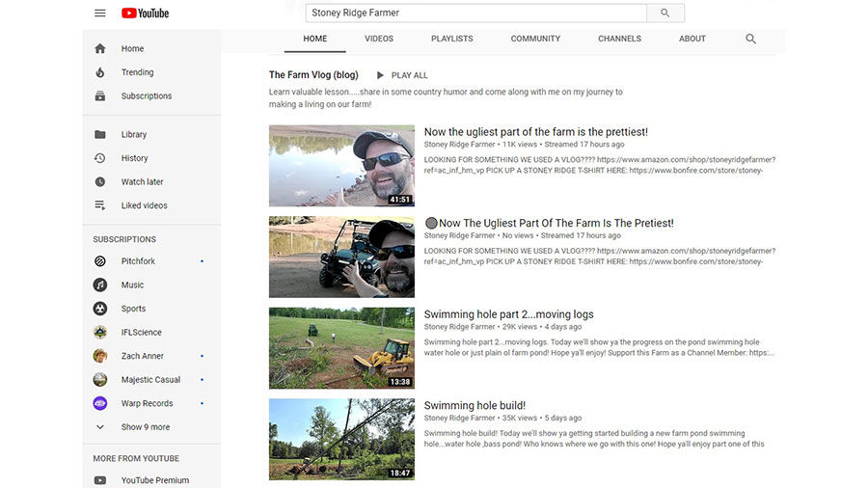Click the Liked videos playlist icon

(x=100, y=205)
